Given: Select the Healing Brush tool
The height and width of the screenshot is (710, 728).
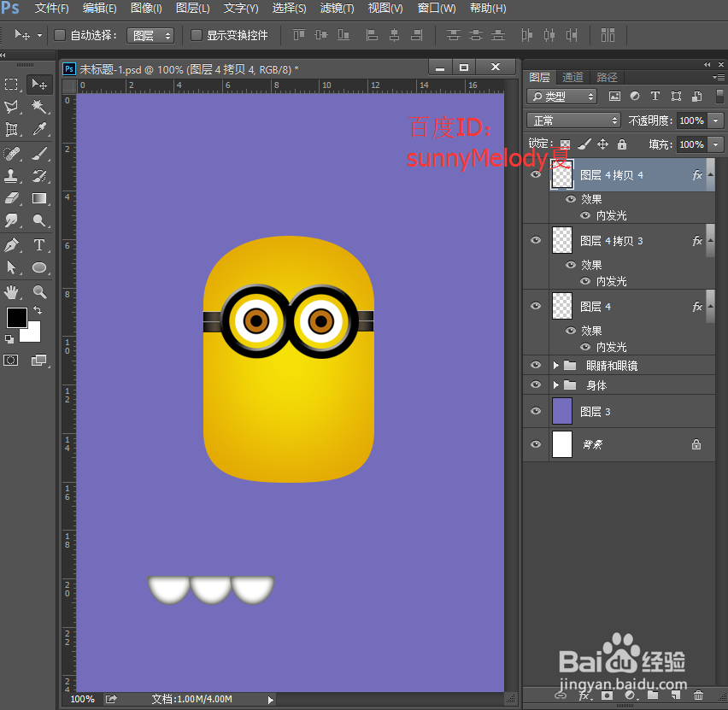Looking at the screenshot, I should 11,153.
